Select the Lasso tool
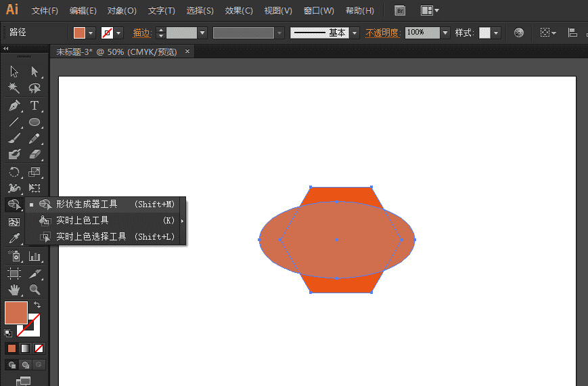The height and width of the screenshot is (386, 588). pyautogui.click(x=35, y=88)
